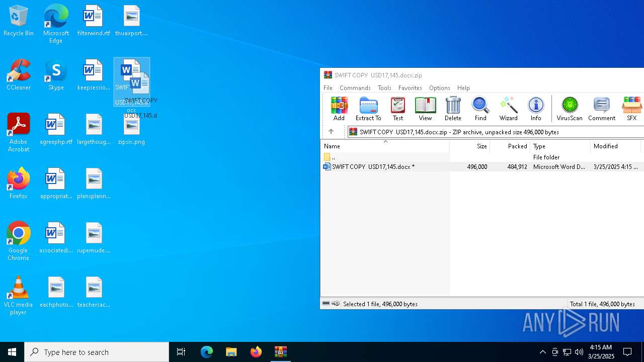The width and height of the screenshot is (644, 362).
Task: Select the associatedi document on desktop
Action: (x=56, y=238)
